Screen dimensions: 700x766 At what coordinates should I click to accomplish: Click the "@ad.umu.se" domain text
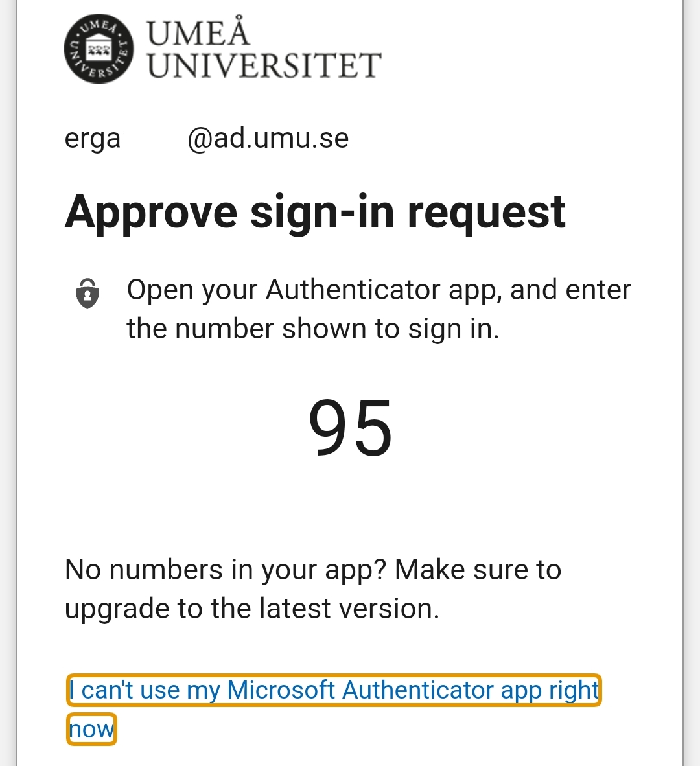[x=268, y=138]
